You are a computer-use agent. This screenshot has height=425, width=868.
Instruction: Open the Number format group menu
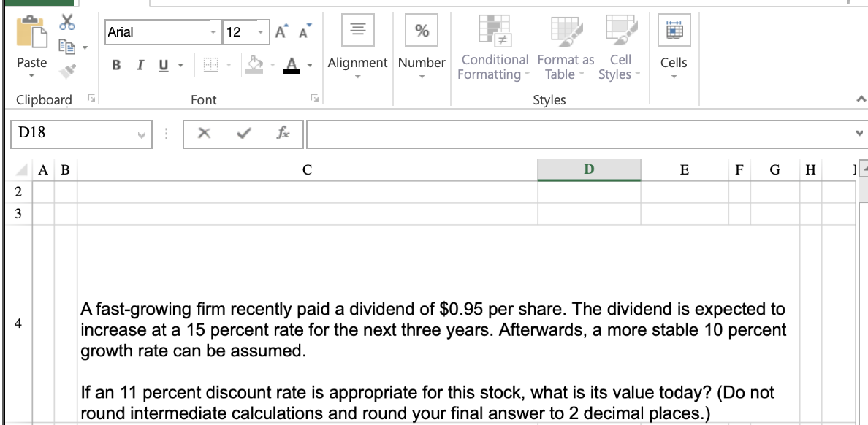422,47
